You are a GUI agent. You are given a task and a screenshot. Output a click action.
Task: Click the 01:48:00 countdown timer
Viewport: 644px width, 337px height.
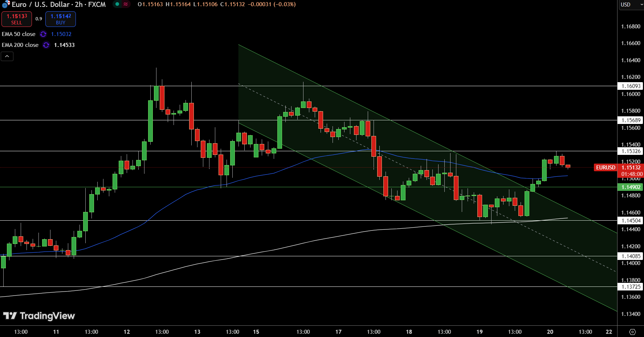tap(632, 174)
